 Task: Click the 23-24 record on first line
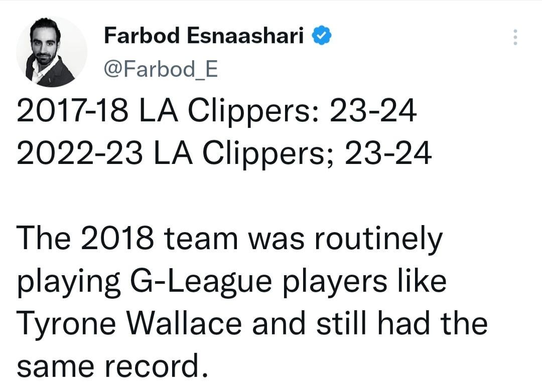[x=372, y=112]
